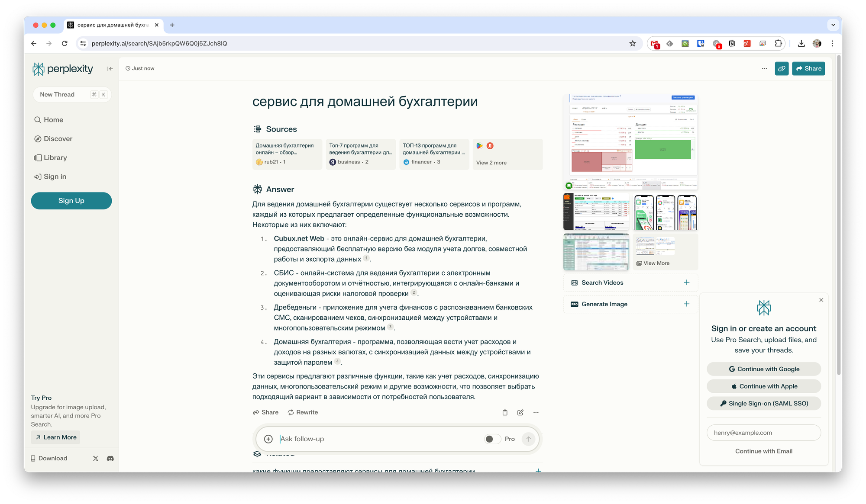The image size is (866, 504).
Task: Toggle the Pro search switch
Action: (x=492, y=439)
